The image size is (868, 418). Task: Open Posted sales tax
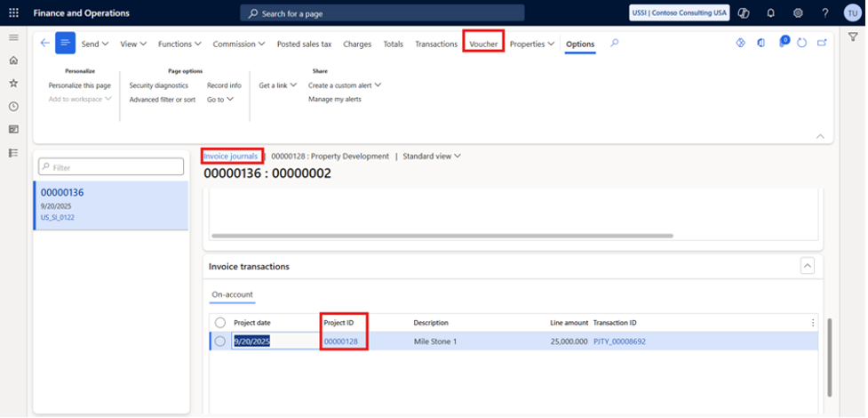click(x=304, y=44)
